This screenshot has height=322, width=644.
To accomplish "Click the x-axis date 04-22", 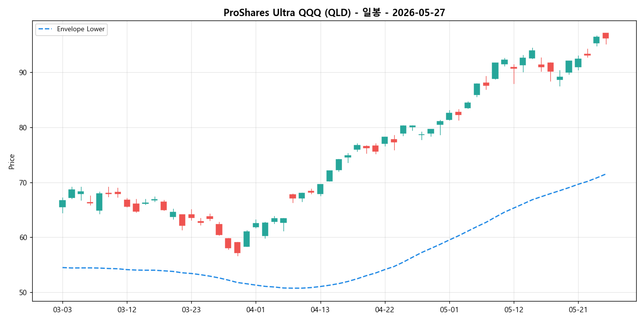I will (384, 310).
